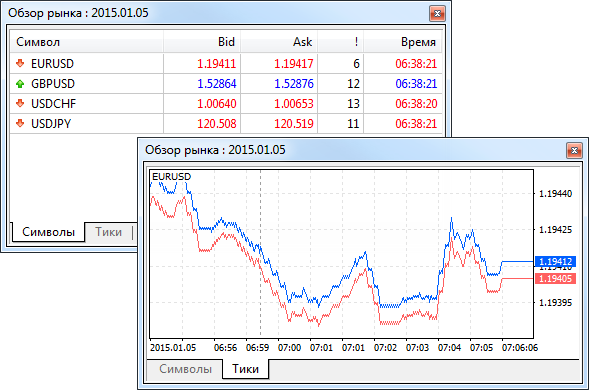The width and height of the screenshot is (589, 390).
Task: Open the Тики tab in back window
Action: pyautogui.click(x=109, y=232)
